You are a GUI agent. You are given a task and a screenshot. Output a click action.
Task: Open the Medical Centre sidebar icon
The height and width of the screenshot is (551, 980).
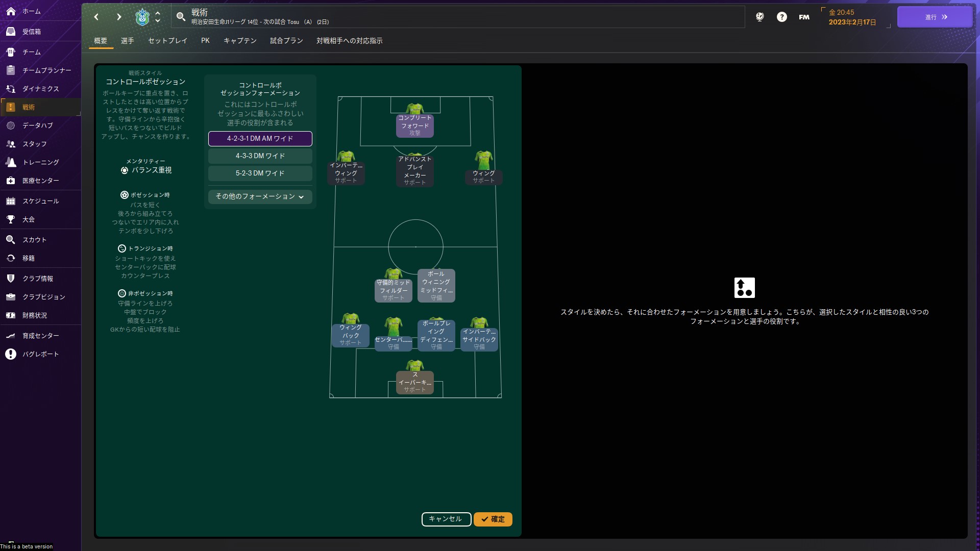tap(11, 181)
